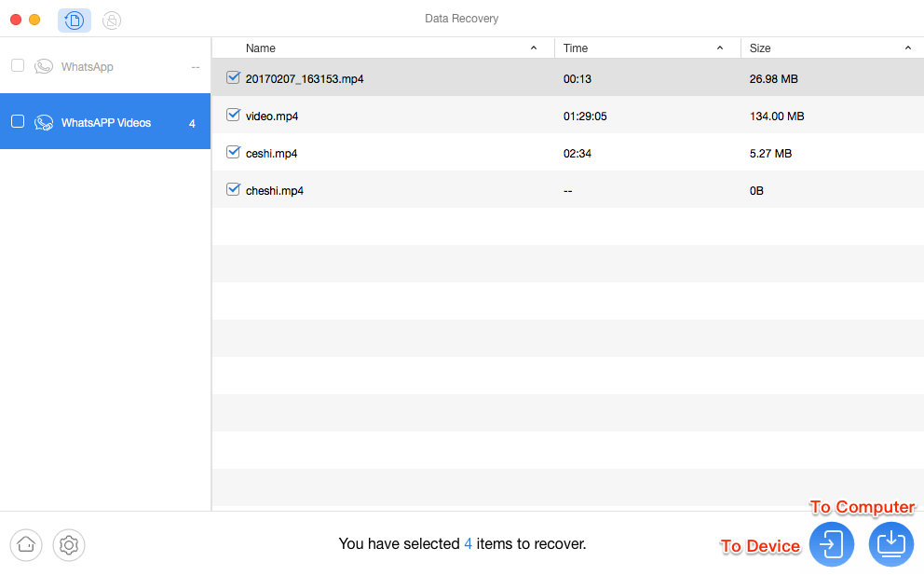This screenshot has width=924, height=575.
Task: Tick the WhatsAPP Videos category checkbox
Action: coord(18,121)
